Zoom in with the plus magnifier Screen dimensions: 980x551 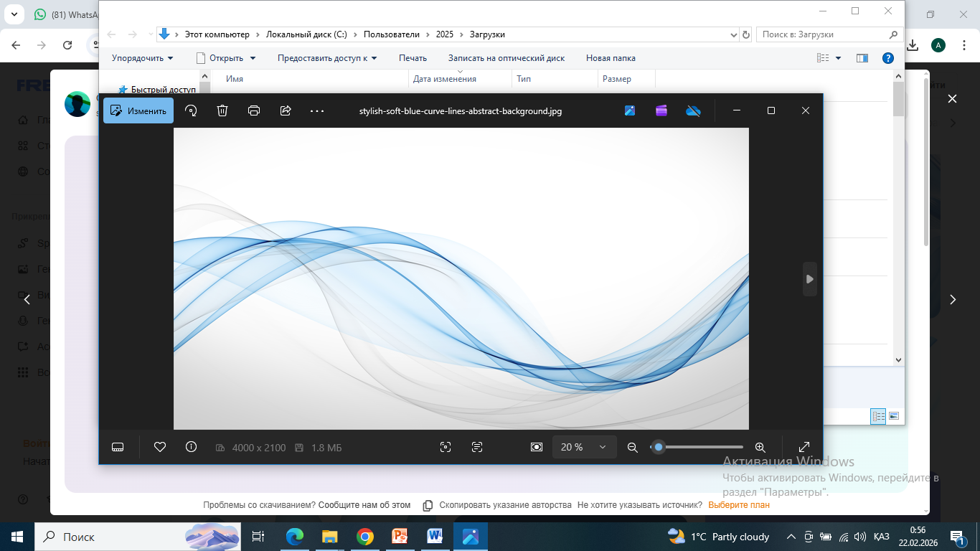click(x=760, y=447)
